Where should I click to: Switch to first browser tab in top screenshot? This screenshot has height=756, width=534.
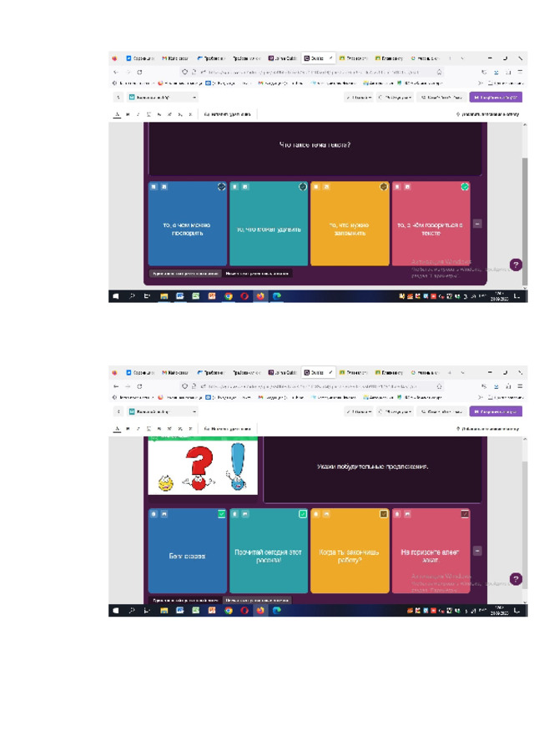[140, 58]
